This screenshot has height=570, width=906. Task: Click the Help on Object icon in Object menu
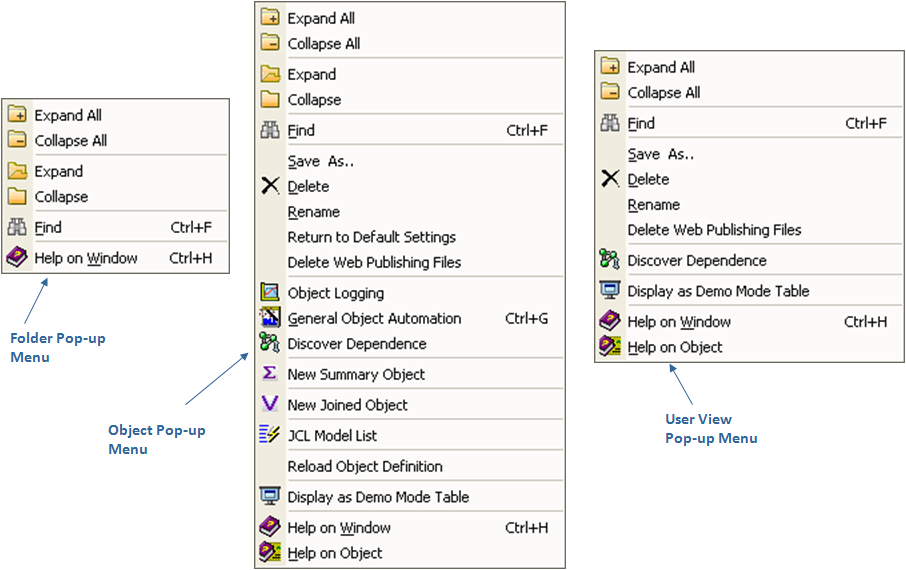270,552
